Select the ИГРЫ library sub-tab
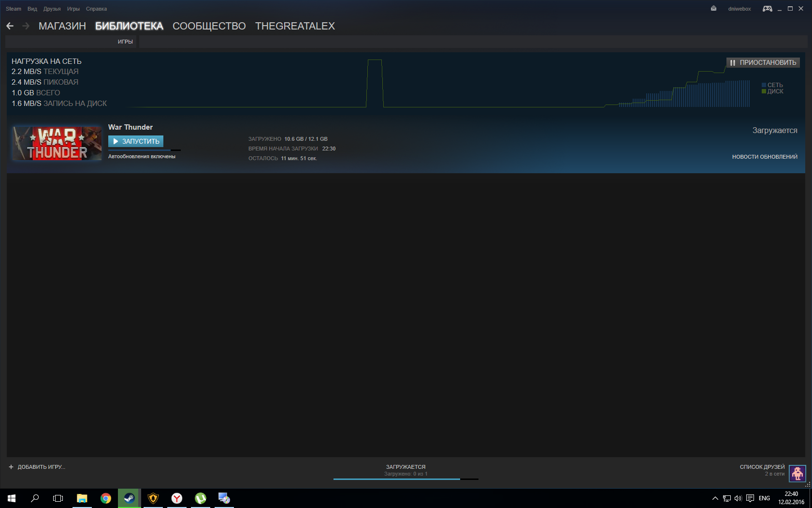 [125, 42]
